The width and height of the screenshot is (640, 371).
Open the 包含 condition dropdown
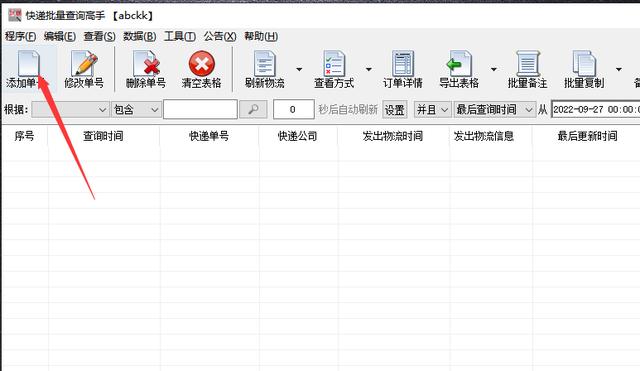(136, 109)
